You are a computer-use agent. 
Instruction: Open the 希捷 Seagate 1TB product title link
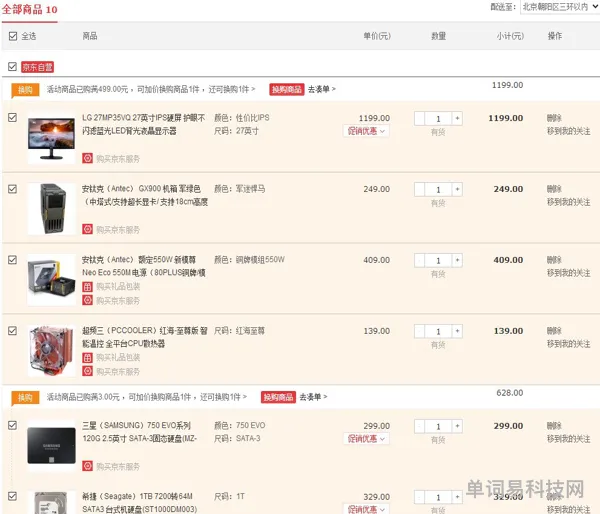pos(140,503)
